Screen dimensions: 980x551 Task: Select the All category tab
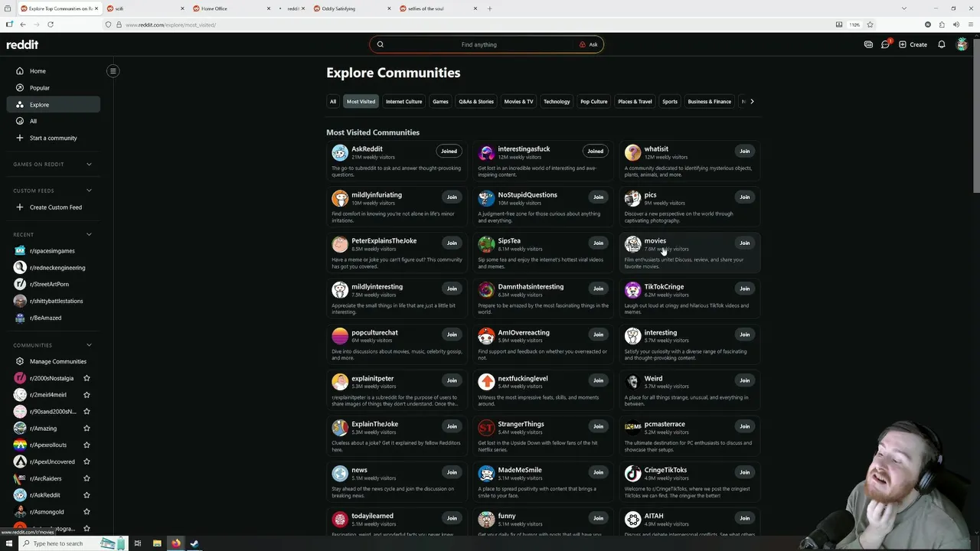click(333, 101)
